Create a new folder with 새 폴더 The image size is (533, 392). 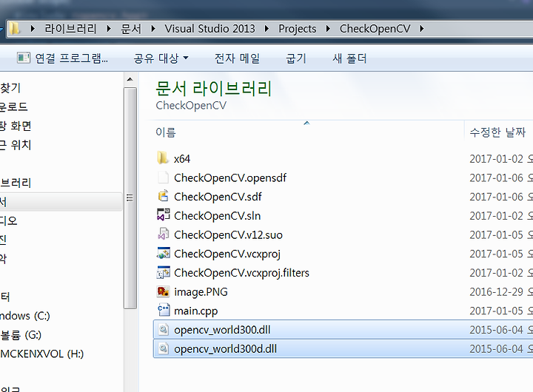349,58
